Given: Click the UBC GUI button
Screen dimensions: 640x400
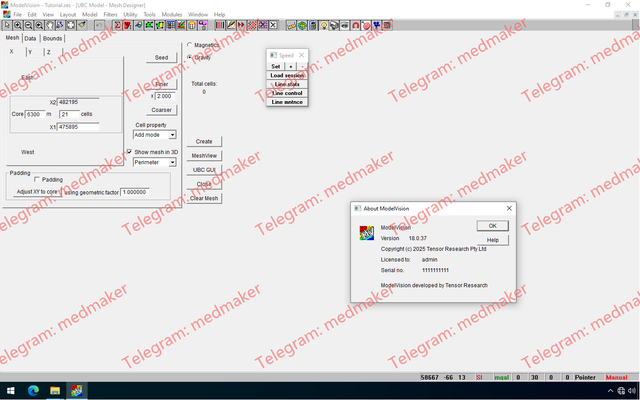Looking at the screenshot, I should click(204, 170).
